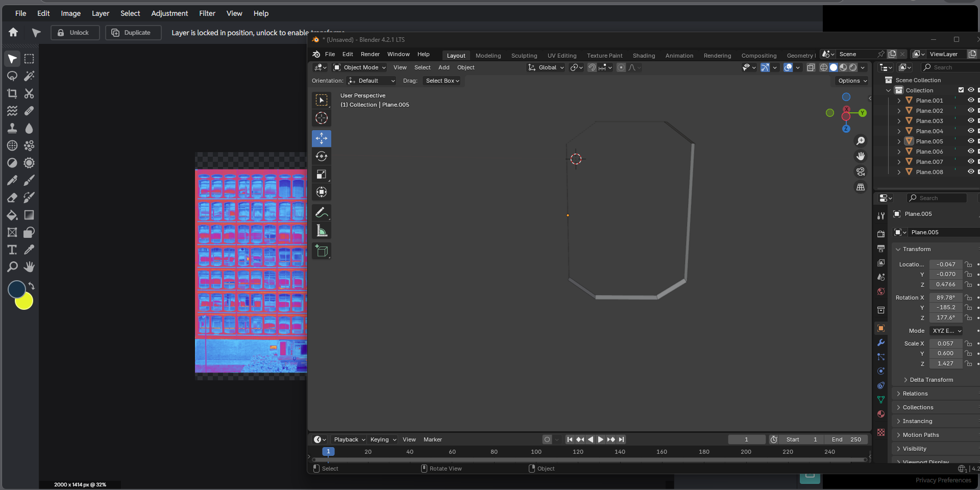The width and height of the screenshot is (980, 490).
Task: Select the Rotate tool in Blender toolbar
Action: pyautogui.click(x=322, y=156)
